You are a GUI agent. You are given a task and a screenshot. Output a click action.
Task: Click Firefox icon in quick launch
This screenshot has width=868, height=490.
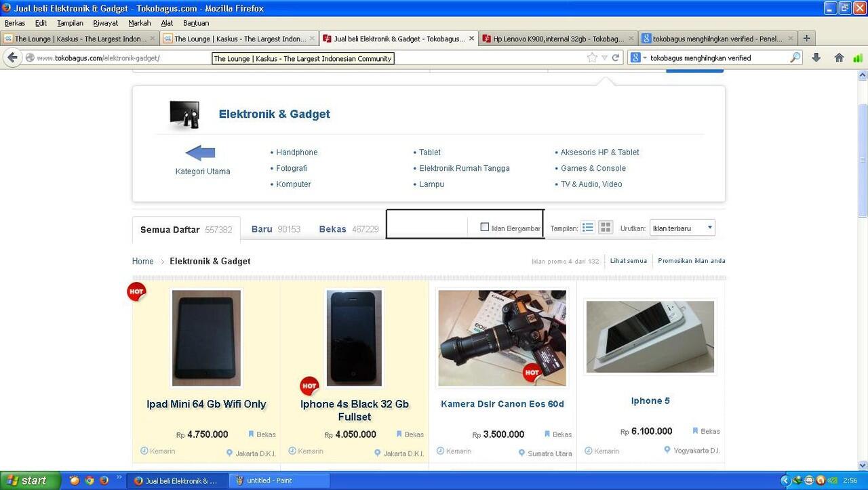(104, 481)
